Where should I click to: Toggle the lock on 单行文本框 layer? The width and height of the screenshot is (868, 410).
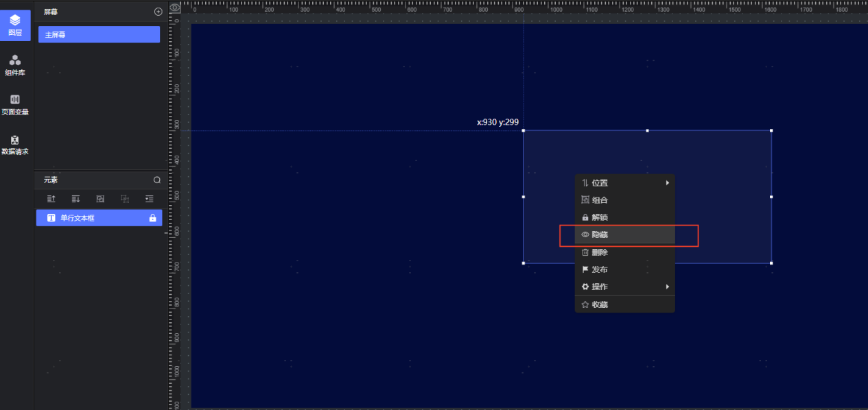point(153,218)
